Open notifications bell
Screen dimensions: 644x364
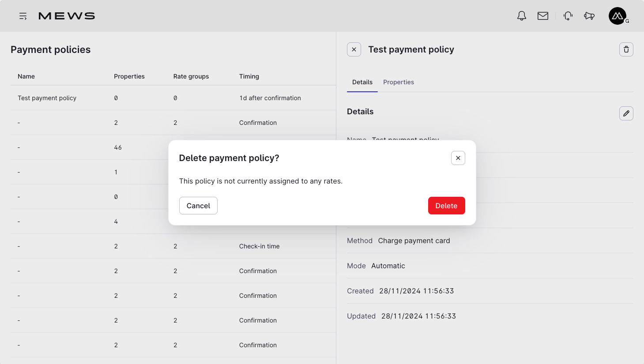tap(522, 16)
